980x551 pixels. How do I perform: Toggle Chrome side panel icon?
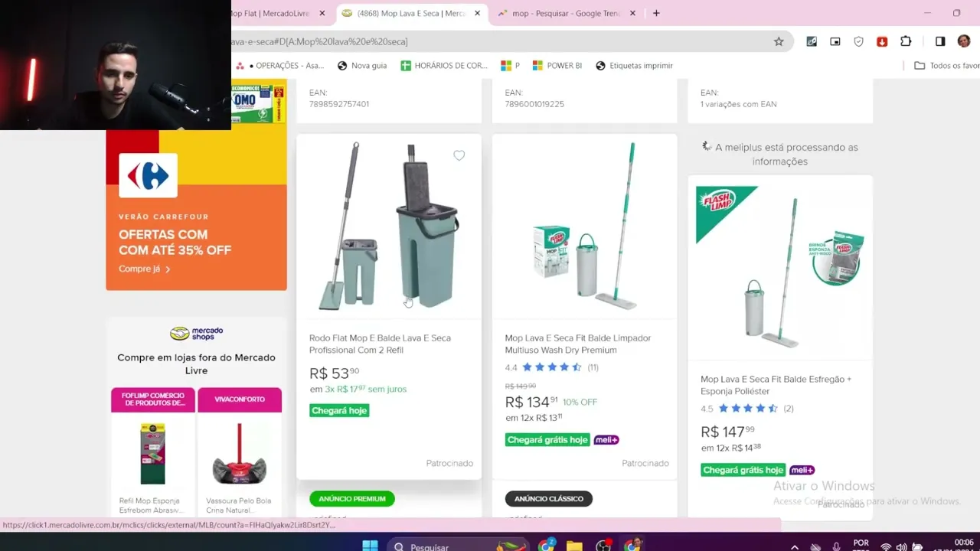(x=940, y=41)
